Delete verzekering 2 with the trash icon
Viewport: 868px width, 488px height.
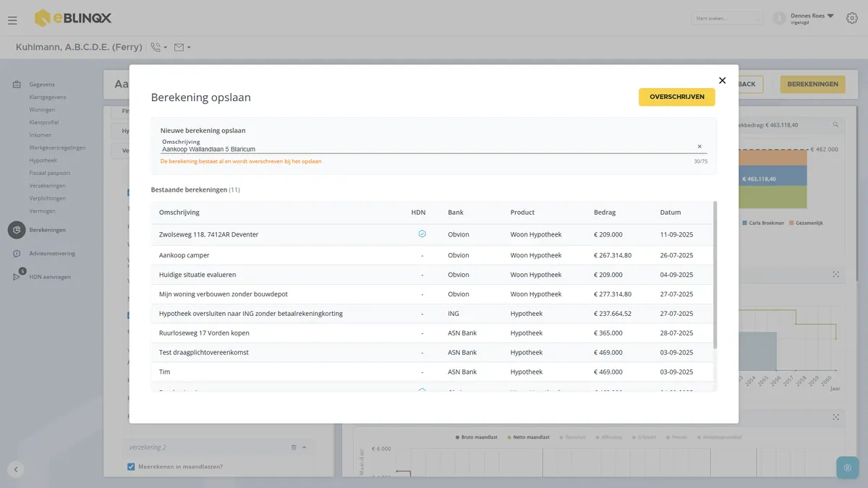click(294, 448)
